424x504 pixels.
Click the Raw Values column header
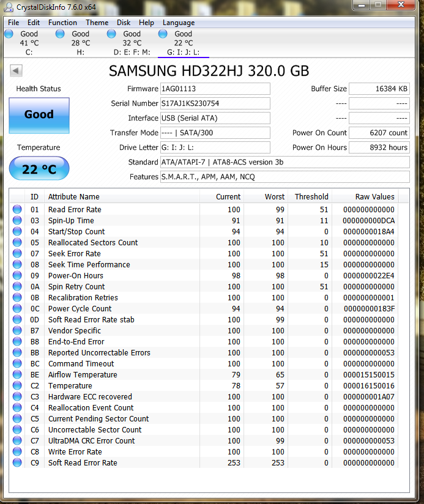(365, 197)
